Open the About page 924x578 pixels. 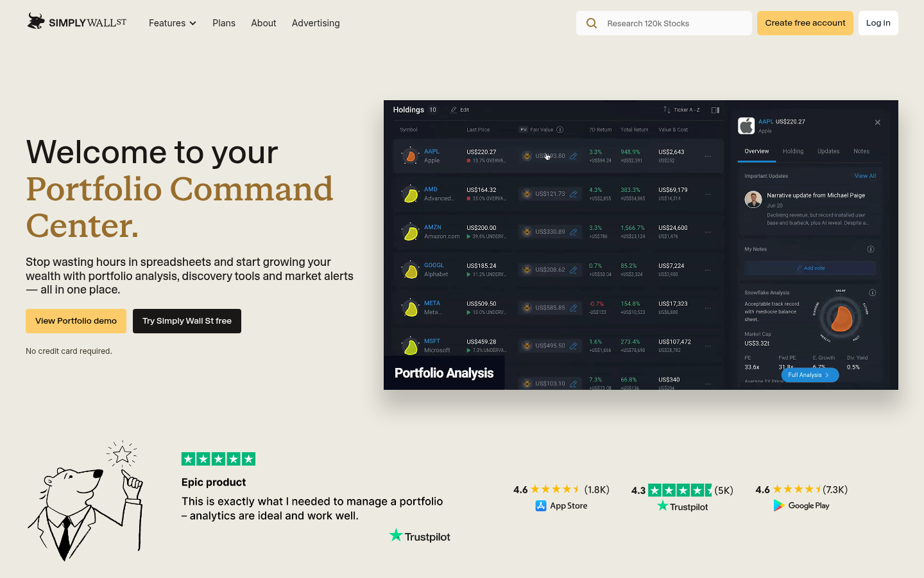[x=264, y=23]
